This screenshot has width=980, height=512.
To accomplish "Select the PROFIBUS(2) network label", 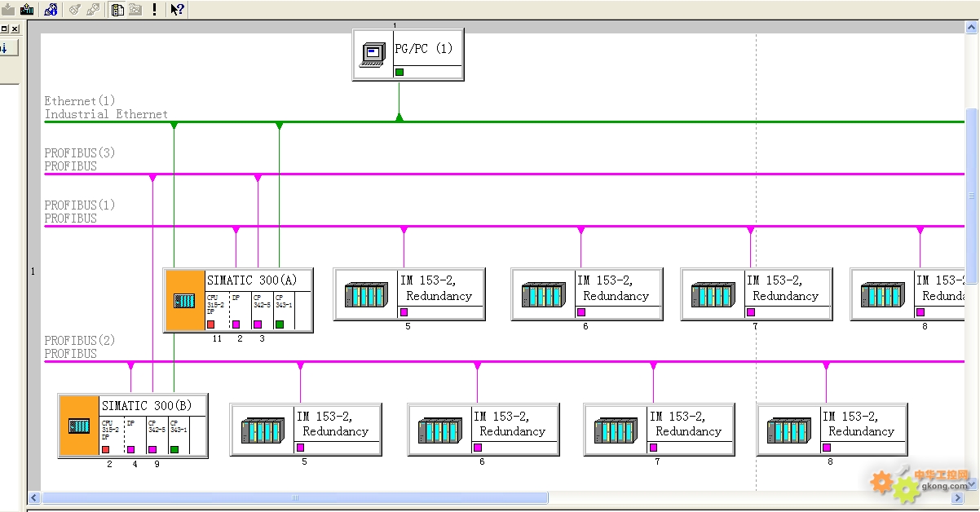I will [80, 347].
